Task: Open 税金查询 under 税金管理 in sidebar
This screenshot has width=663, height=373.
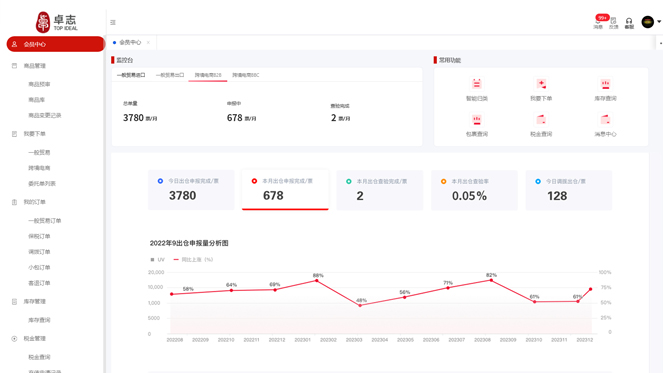Action: point(39,357)
